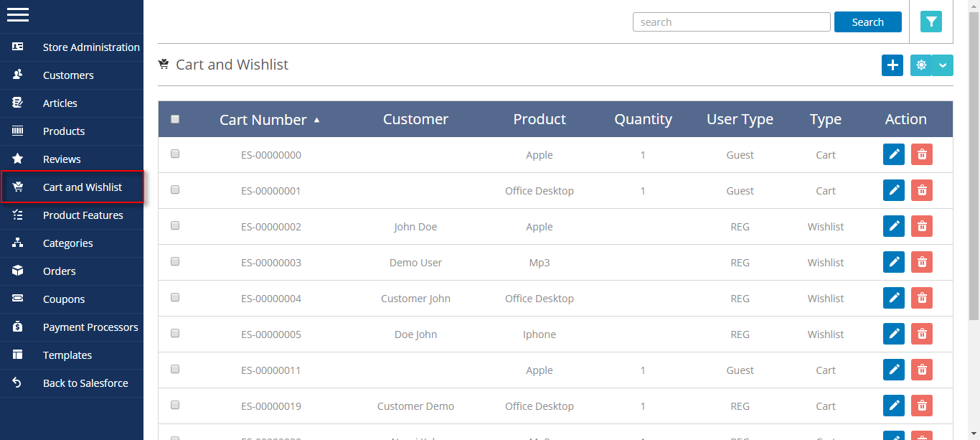Delete the ES-00000005 Iphone wishlist entry

[x=922, y=334]
